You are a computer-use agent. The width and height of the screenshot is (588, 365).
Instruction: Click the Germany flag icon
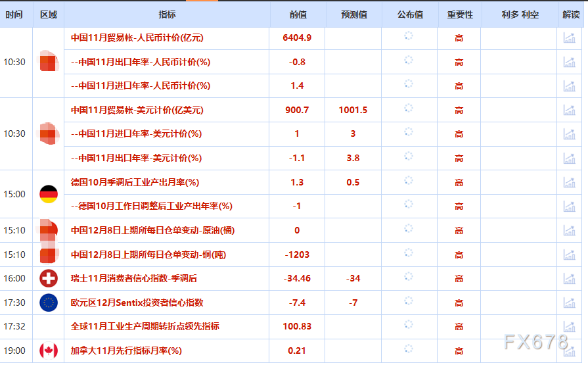[x=49, y=194]
